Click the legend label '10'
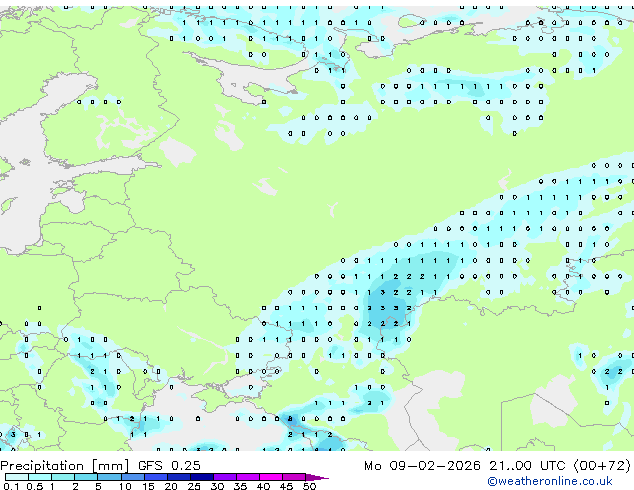Screen dimensions: 634x490 (125, 486)
